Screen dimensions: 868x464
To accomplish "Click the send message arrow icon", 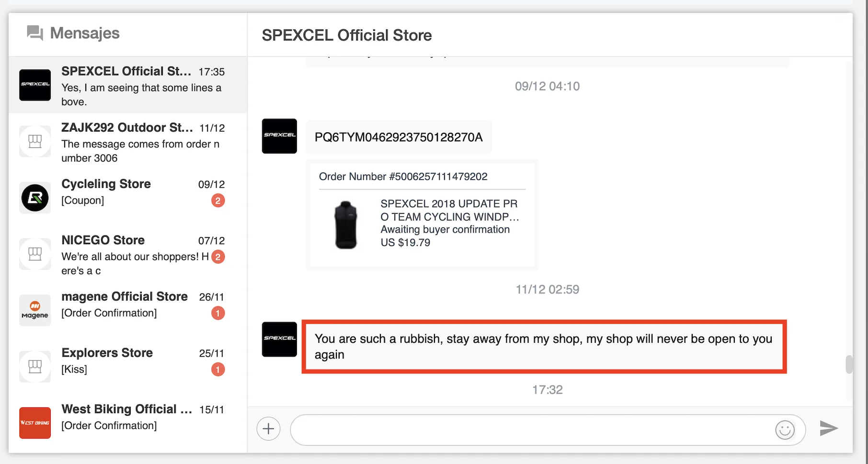I will coord(828,428).
